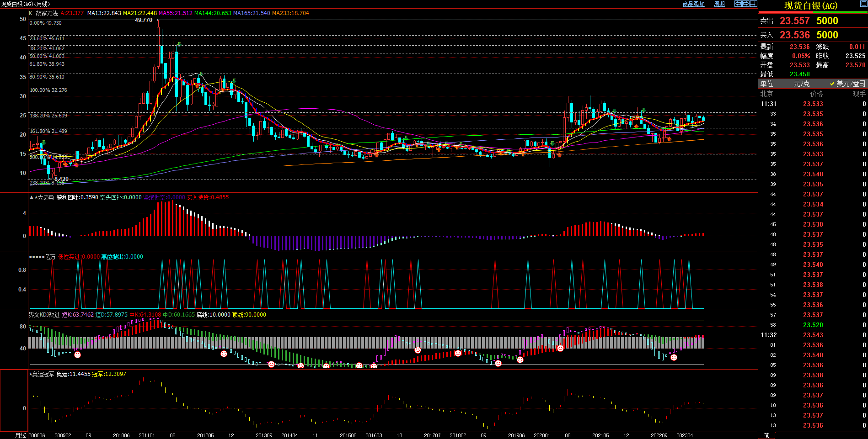Open the 月线 period selector at bottom-left
This screenshot has width=868, height=439.
tap(21, 435)
